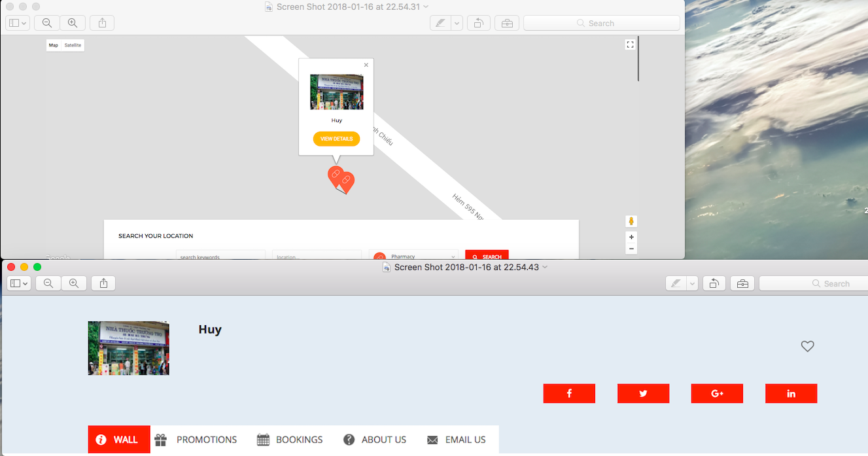Click the red Twitter share button

click(x=643, y=393)
